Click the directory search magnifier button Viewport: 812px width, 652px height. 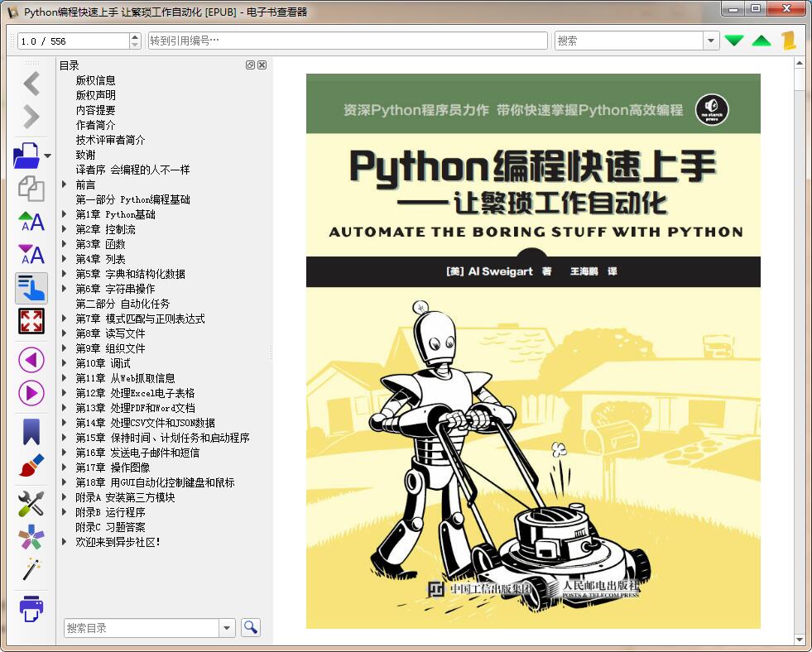point(249,627)
